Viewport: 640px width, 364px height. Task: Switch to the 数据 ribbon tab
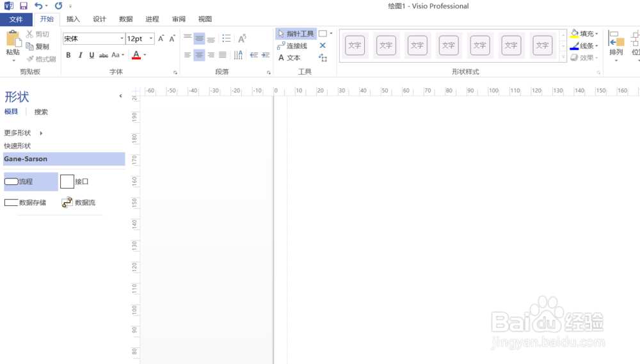click(x=125, y=19)
